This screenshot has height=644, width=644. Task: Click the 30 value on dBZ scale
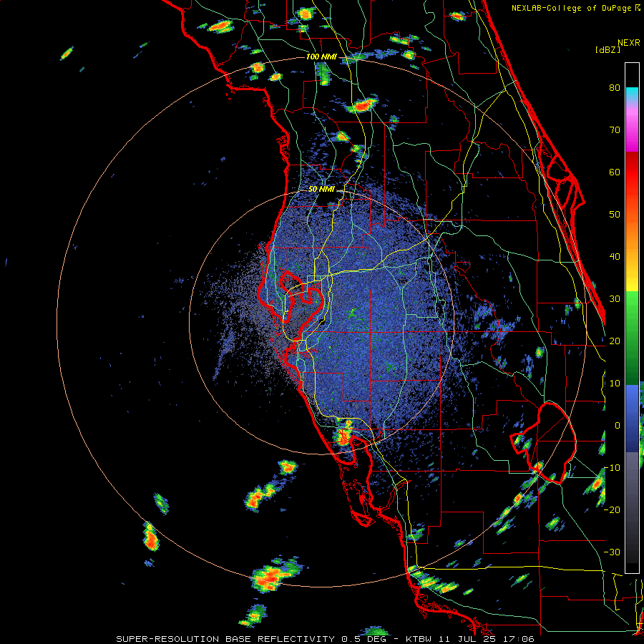coord(615,299)
